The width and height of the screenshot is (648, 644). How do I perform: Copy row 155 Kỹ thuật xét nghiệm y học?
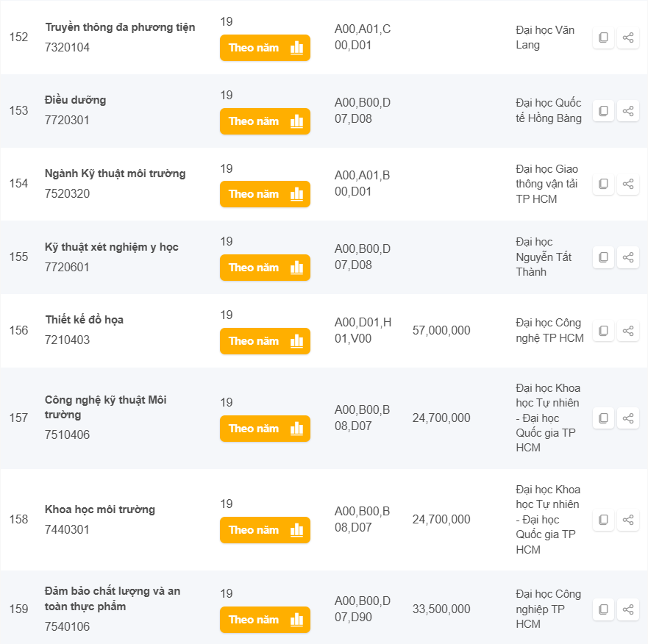(603, 257)
